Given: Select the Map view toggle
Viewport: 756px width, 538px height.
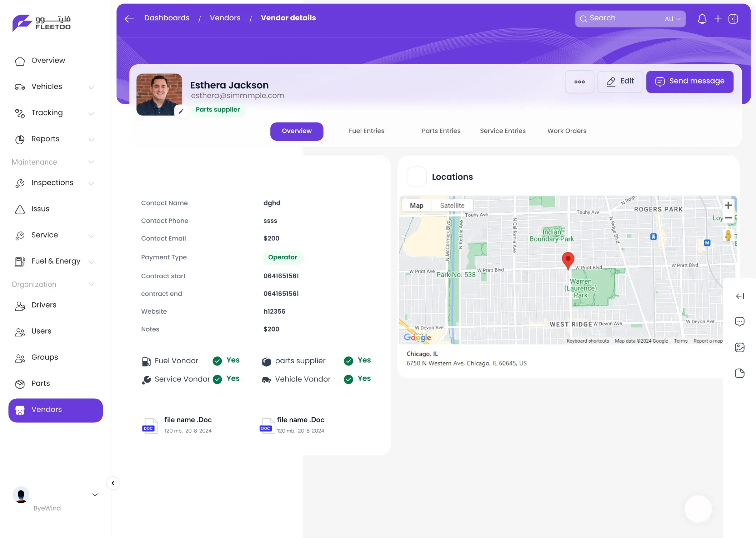Looking at the screenshot, I should (x=416, y=205).
